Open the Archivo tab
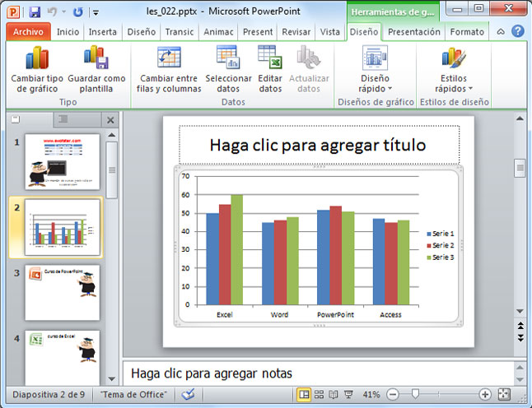Screen dimensions: 532x408 29,32
